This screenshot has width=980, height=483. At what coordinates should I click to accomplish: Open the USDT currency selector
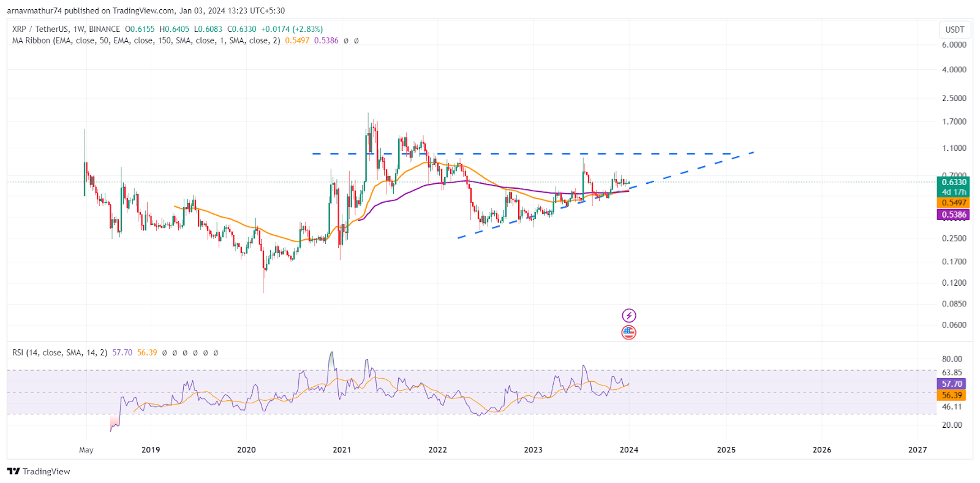pos(955,29)
